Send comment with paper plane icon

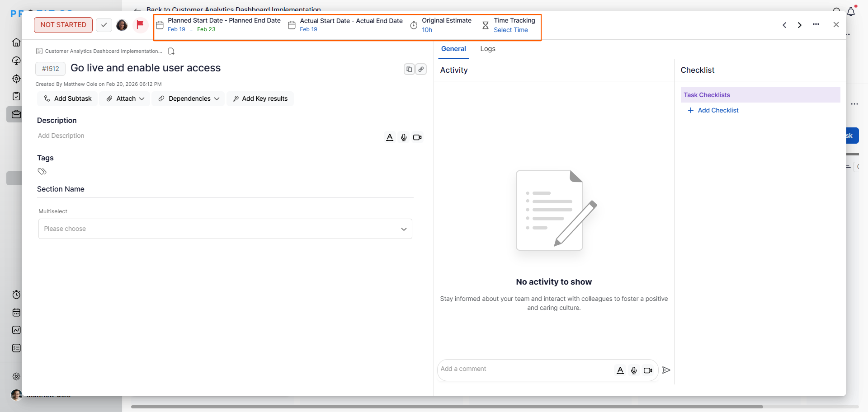pyautogui.click(x=666, y=370)
